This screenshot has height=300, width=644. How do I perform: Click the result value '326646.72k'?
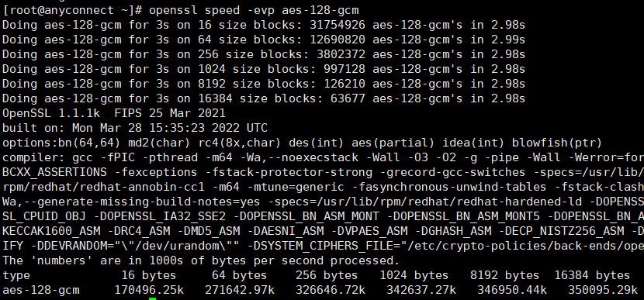click(x=331, y=290)
